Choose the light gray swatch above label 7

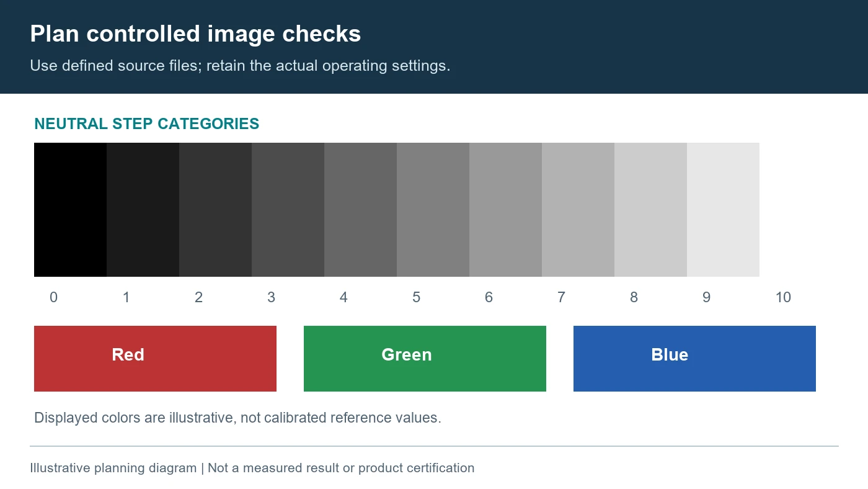coord(578,210)
